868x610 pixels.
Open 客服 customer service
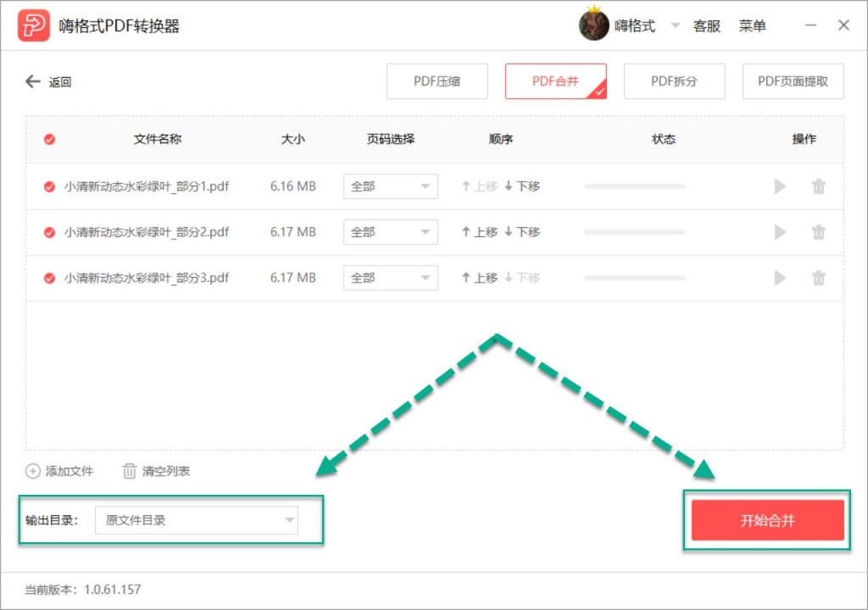[x=706, y=26]
